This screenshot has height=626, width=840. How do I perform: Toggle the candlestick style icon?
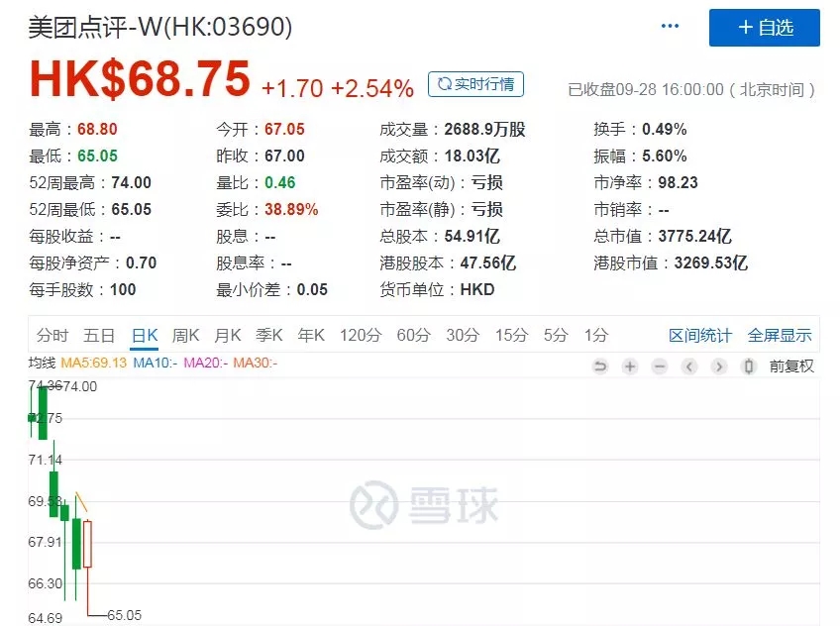749,366
